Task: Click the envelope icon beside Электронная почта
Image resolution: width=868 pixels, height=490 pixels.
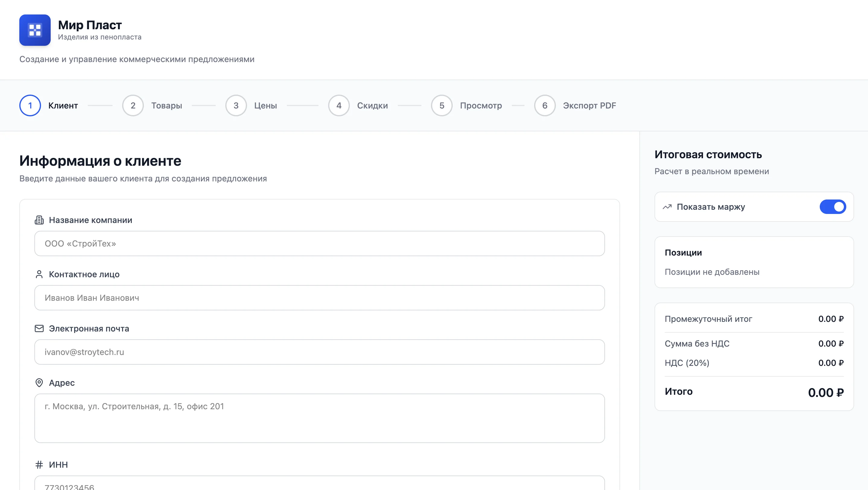Action: pyautogui.click(x=39, y=328)
